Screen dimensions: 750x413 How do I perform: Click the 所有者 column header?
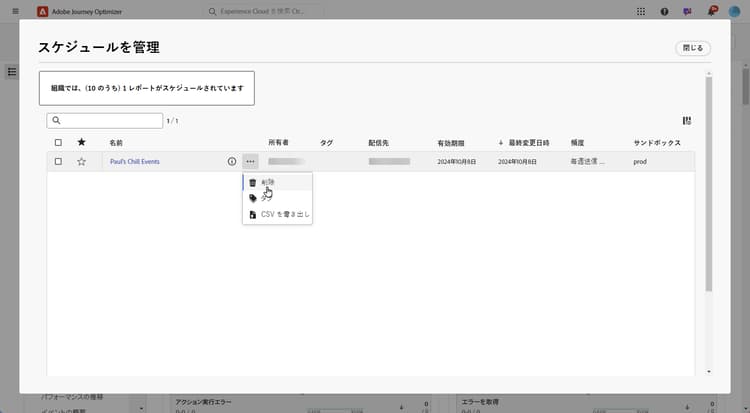coord(278,143)
